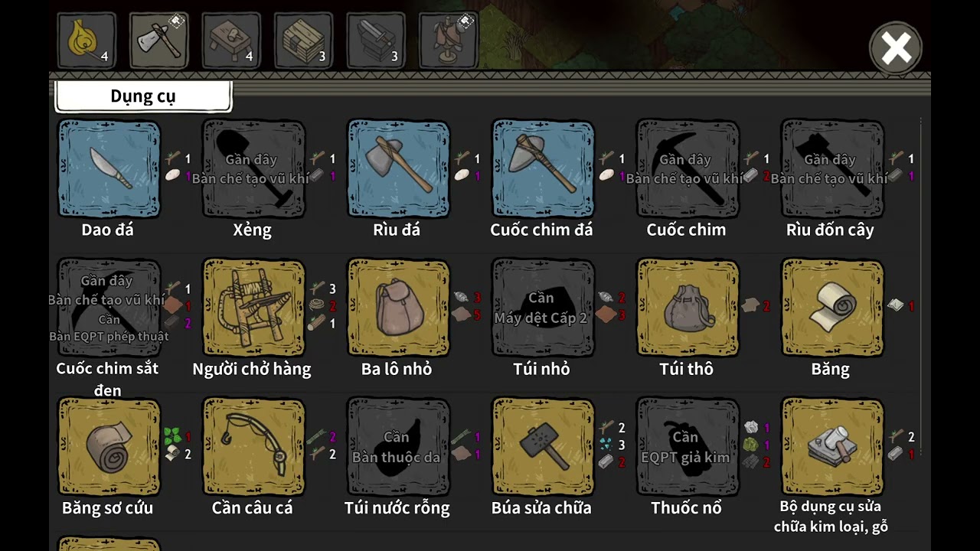
Task: Click the locked Túi nước rỗng slot
Action: (399, 447)
